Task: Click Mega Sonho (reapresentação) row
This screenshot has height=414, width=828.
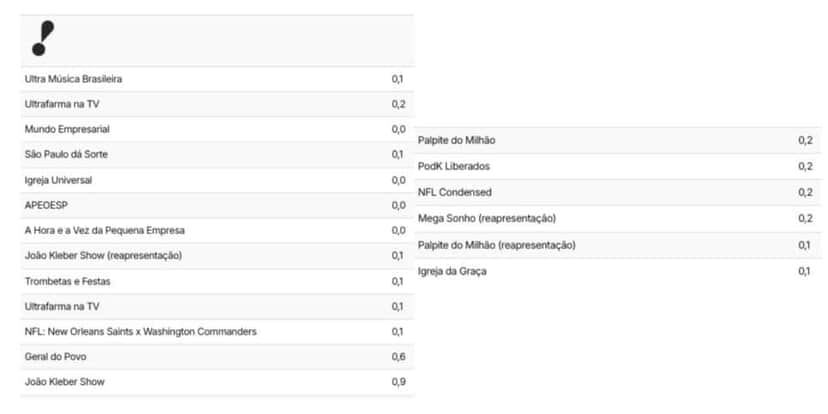Action: click(x=618, y=219)
